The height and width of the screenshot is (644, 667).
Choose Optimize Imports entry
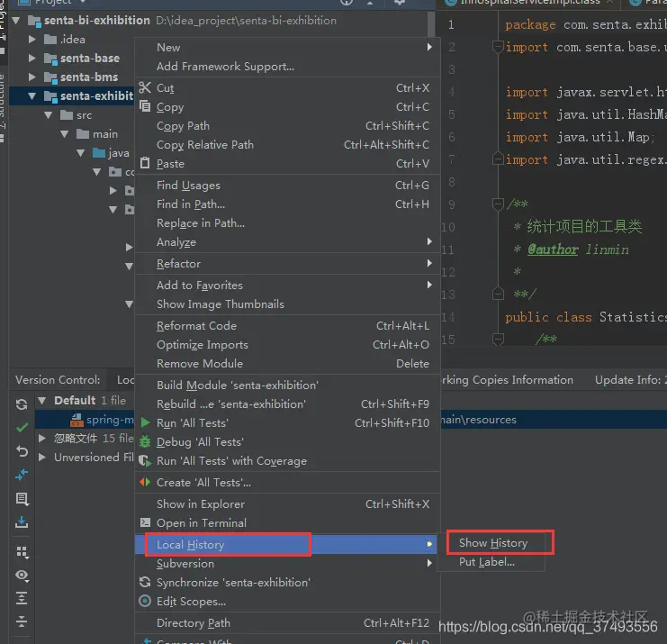pyautogui.click(x=287, y=344)
